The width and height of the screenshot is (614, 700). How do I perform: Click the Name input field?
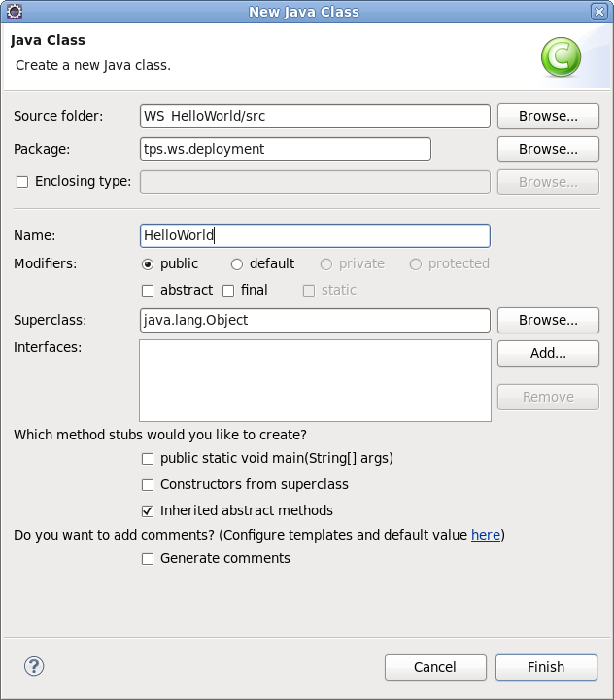(x=315, y=235)
